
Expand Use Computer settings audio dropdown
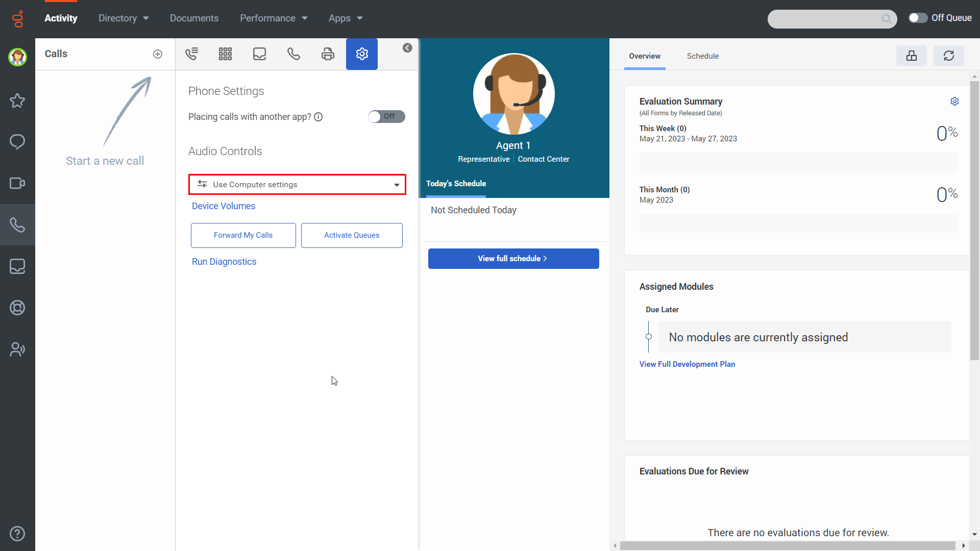click(297, 185)
